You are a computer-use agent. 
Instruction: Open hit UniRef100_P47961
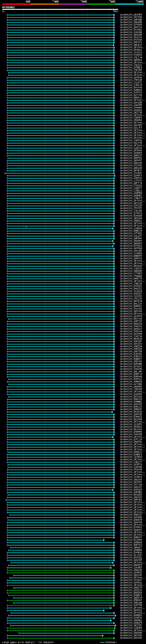[131, 30]
